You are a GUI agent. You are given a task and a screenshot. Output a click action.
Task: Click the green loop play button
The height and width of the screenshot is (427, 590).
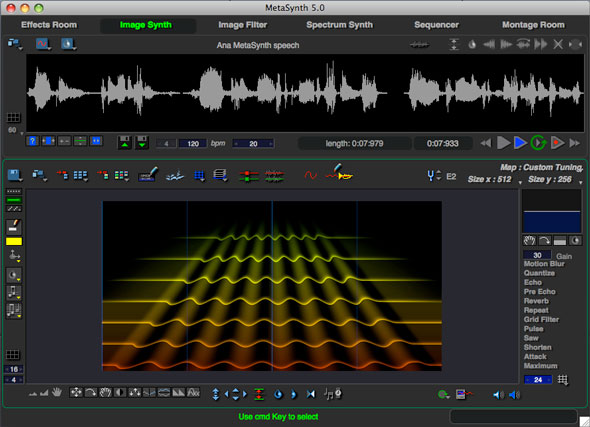[538, 143]
